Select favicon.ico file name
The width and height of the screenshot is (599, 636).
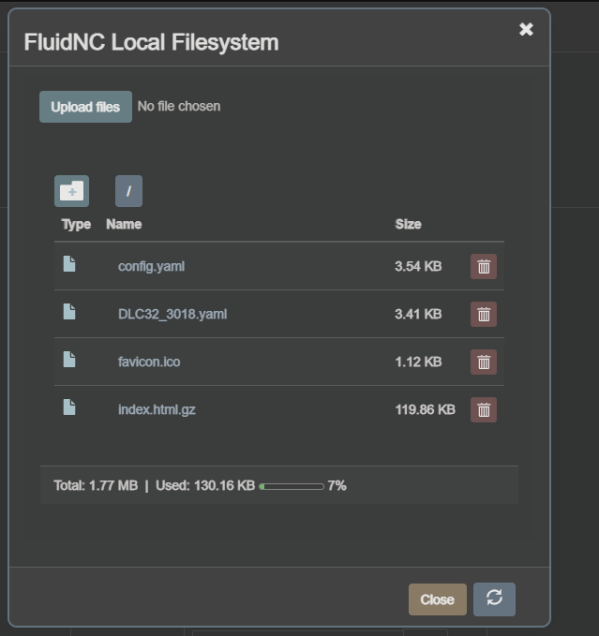(x=149, y=362)
